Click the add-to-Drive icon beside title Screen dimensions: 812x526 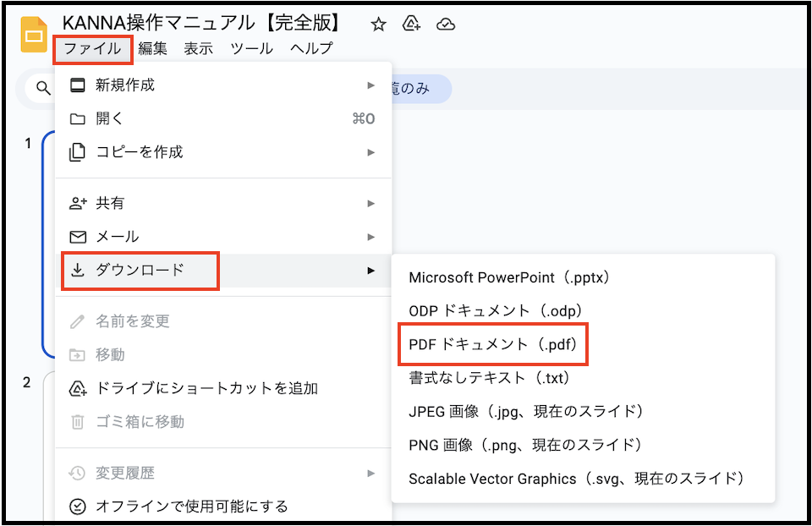click(412, 25)
